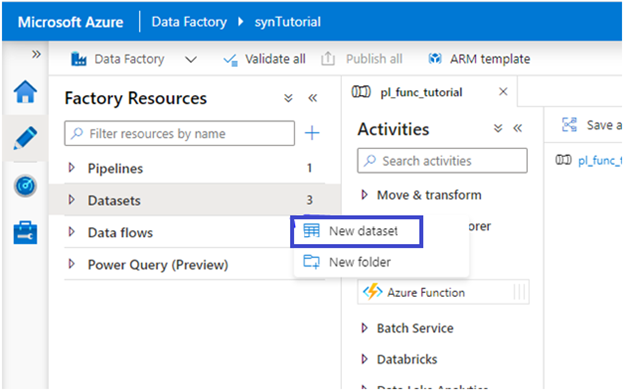The width and height of the screenshot is (624, 391).
Task: Click the synTutorial breadcrumb
Action: click(288, 22)
